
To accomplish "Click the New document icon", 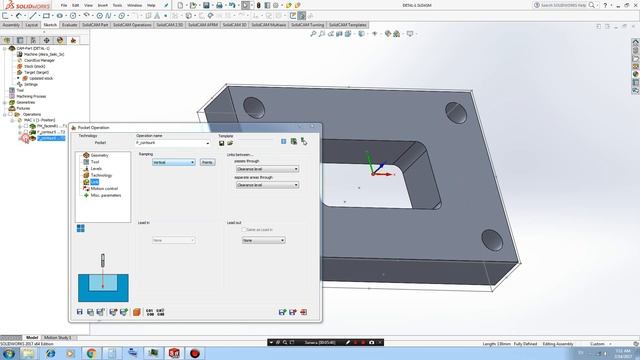I will (x=180, y=5).
